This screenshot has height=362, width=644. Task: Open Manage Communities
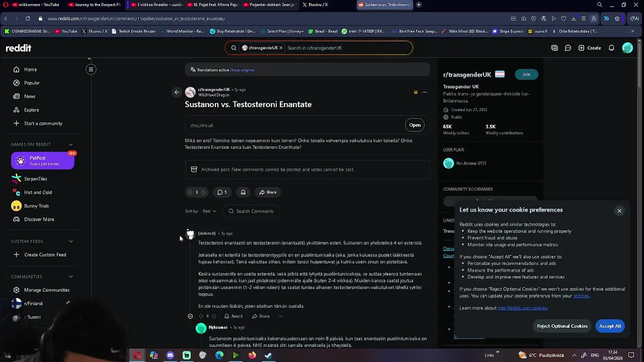[47, 290]
